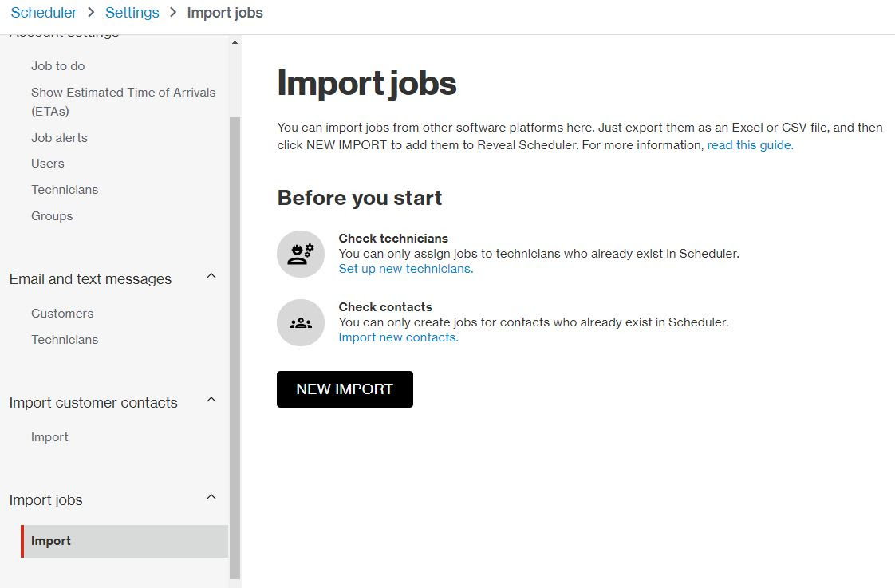The image size is (895, 588).
Task: Open the Import new contacts link
Action: click(x=398, y=337)
